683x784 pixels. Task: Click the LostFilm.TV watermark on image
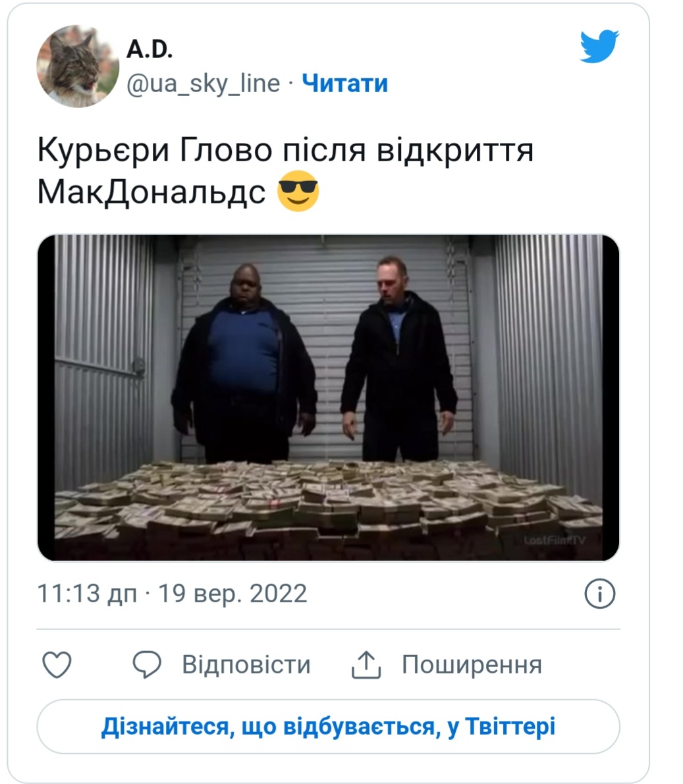555,540
